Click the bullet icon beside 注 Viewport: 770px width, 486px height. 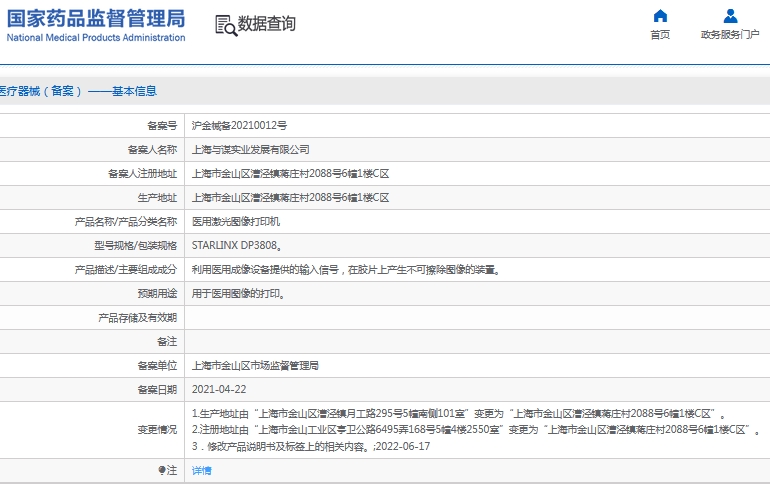click(162, 470)
